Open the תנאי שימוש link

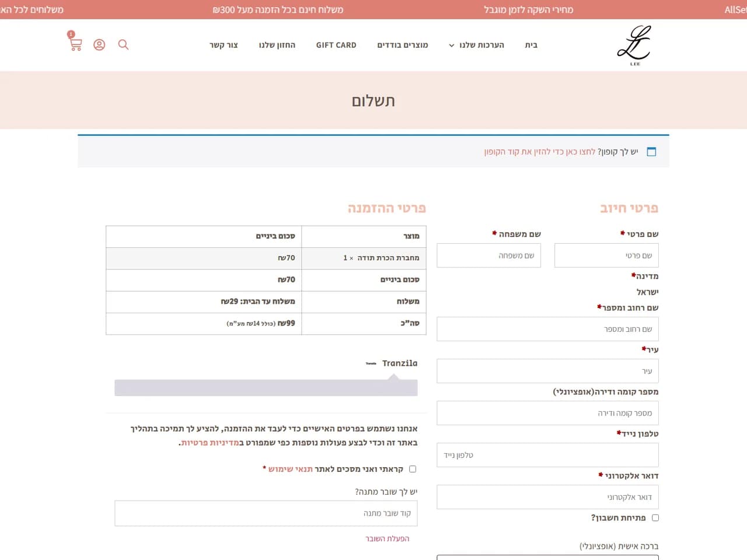point(291,469)
